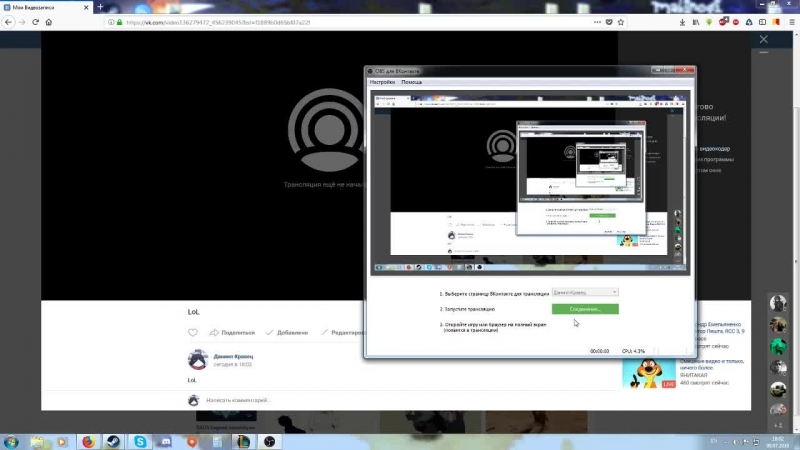Close the video overlay with X
The height and width of the screenshot is (450, 800).
point(764,40)
